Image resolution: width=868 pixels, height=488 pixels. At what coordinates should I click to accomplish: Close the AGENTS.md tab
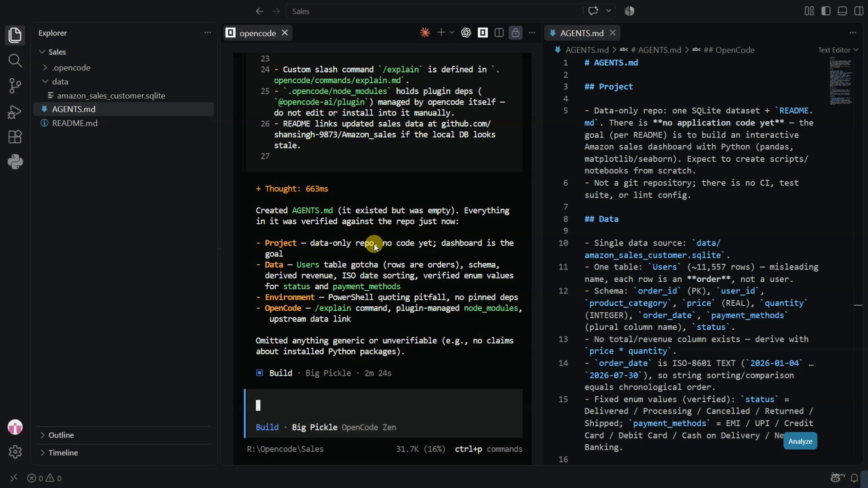click(x=612, y=33)
